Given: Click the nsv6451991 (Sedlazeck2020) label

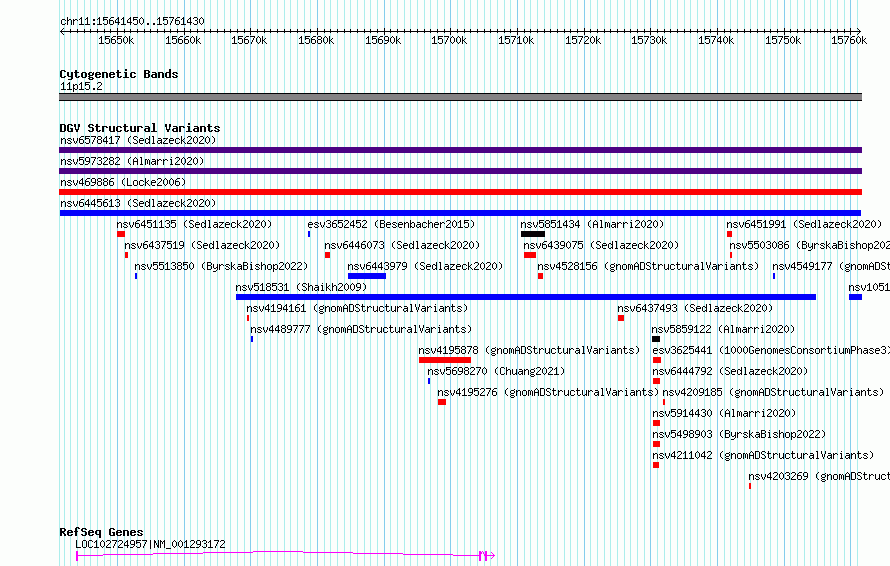Looking at the screenshot, I should tap(804, 224).
